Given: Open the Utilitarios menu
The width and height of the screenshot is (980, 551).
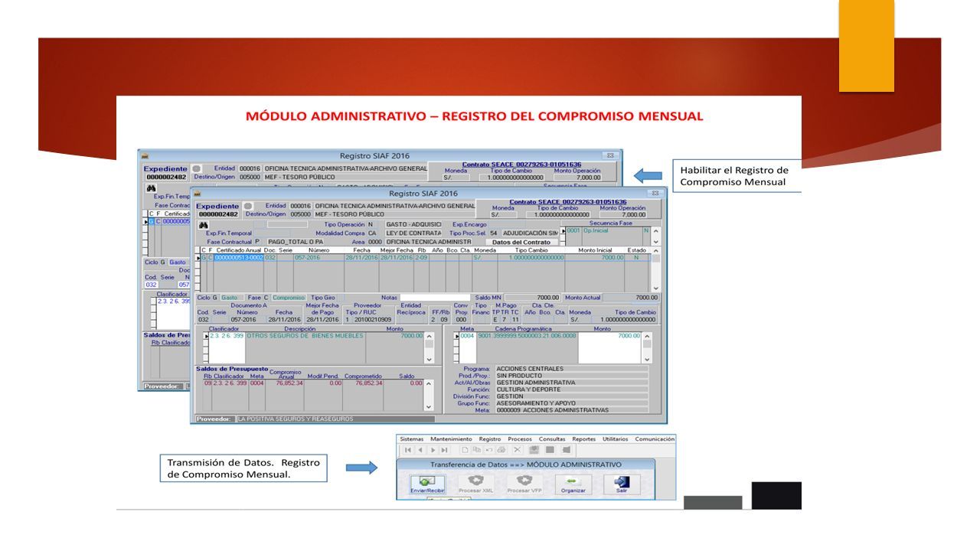Looking at the screenshot, I should click(615, 439).
